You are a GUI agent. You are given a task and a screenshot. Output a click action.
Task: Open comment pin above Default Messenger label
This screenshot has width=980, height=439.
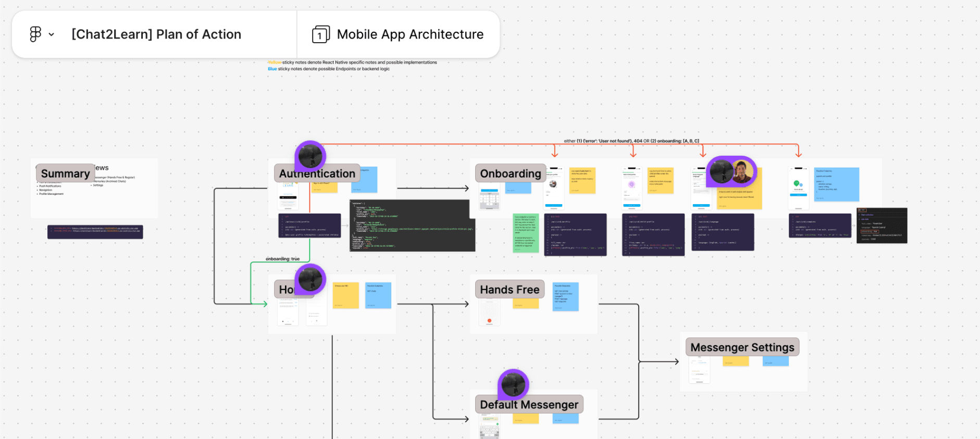tap(514, 385)
